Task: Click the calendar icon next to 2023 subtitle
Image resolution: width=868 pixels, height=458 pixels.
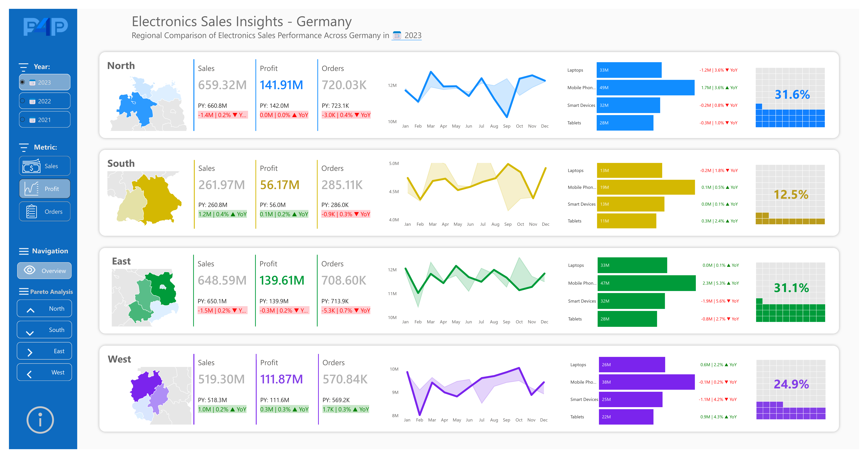Action: (397, 35)
